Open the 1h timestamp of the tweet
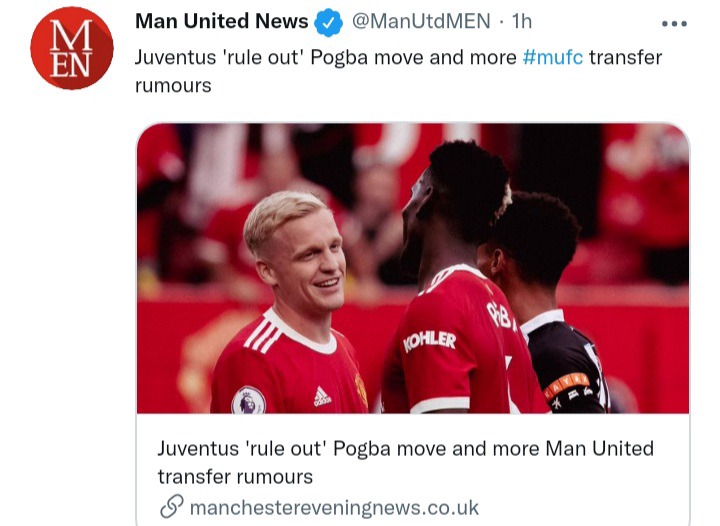This screenshot has height=526, width=720. (x=522, y=22)
